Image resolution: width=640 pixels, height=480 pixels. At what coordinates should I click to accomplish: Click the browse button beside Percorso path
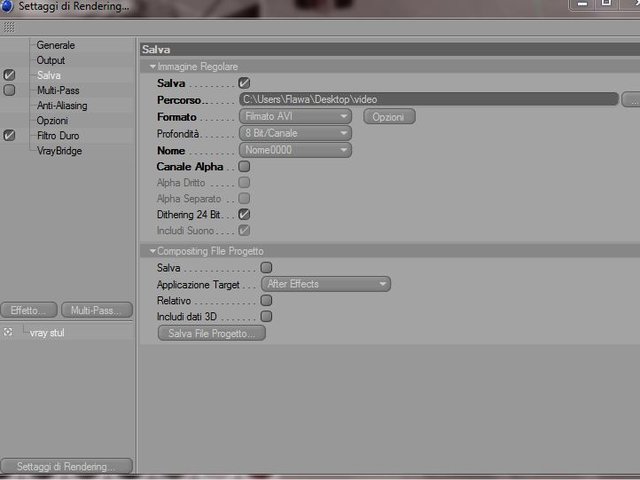click(631, 100)
